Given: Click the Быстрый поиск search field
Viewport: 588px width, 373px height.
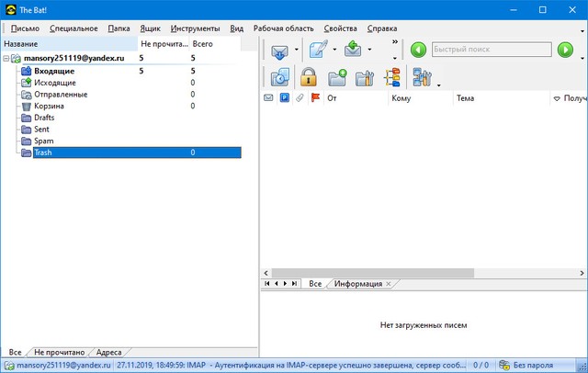Looking at the screenshot, I should point(485,50).
